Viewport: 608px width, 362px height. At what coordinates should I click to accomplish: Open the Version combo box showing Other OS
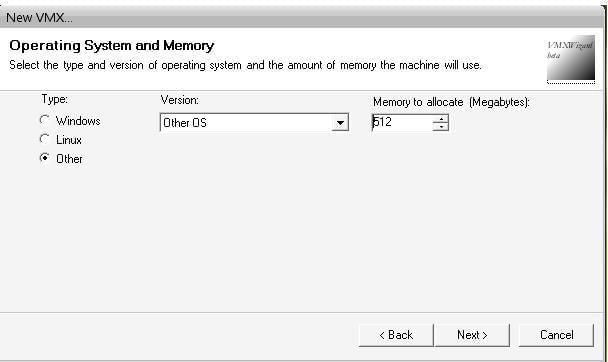click(254, 122)
